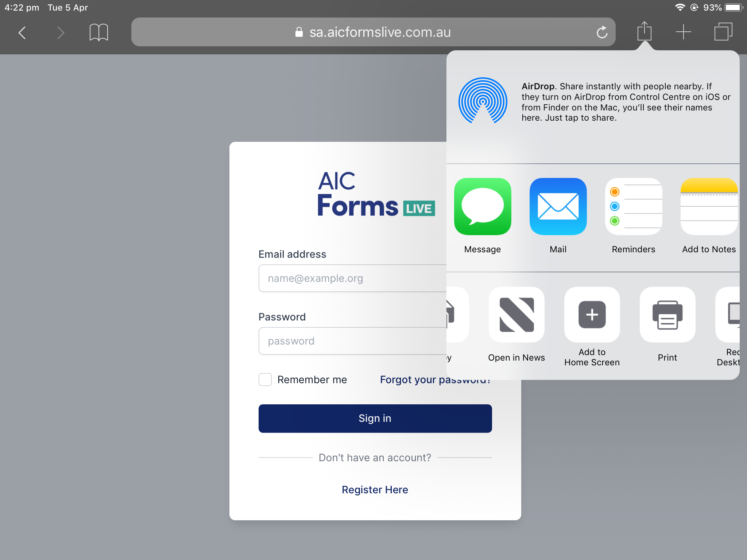Tap the Safari forward arrow
This screenshot has height=560, width=747.
coord(61,32)
